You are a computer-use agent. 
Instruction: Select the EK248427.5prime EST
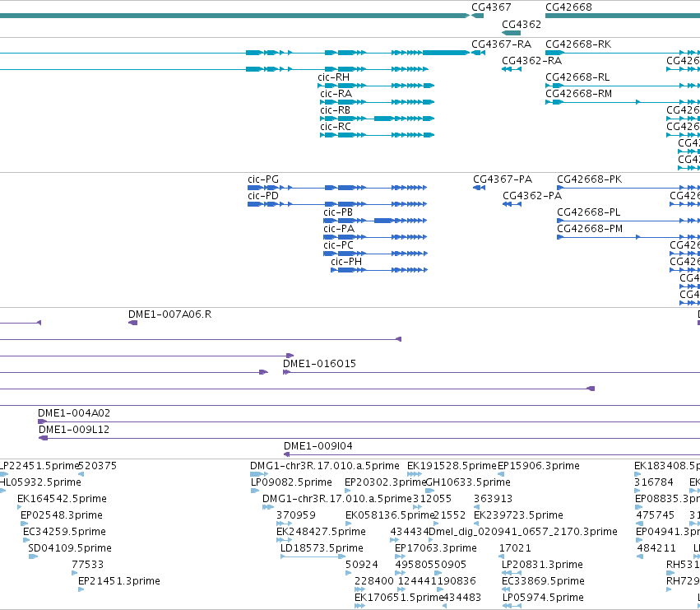pos(284,540)
